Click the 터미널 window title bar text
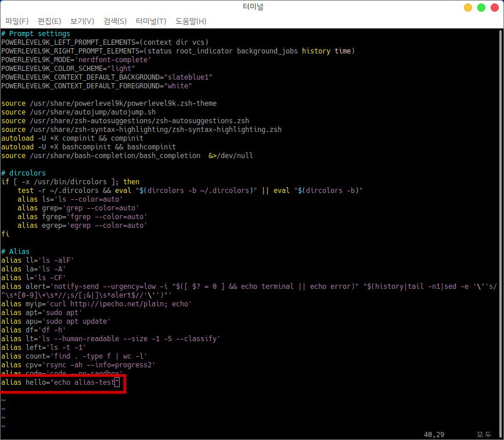 [253, 7]
